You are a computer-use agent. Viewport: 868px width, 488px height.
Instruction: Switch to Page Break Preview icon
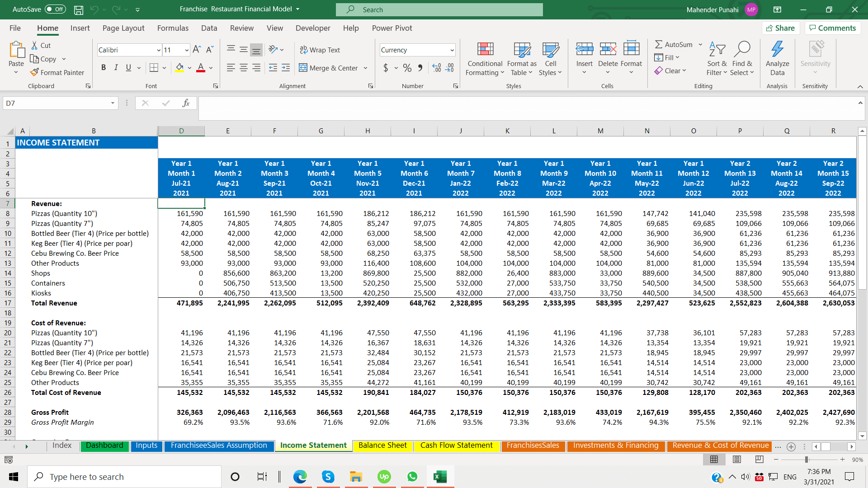tap(759, 460)
